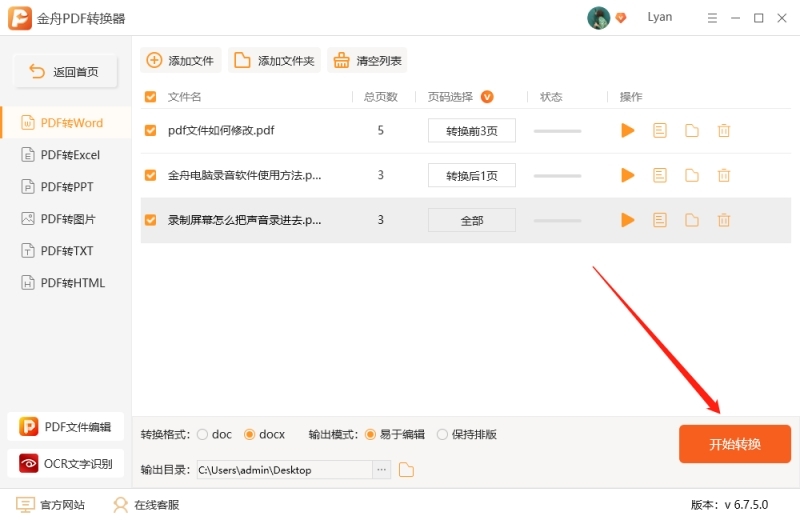This screenshot has width=800, height=520.
Task: Expand the 页码选择 header dropdown arrow
Action: [x=487, y=97]
